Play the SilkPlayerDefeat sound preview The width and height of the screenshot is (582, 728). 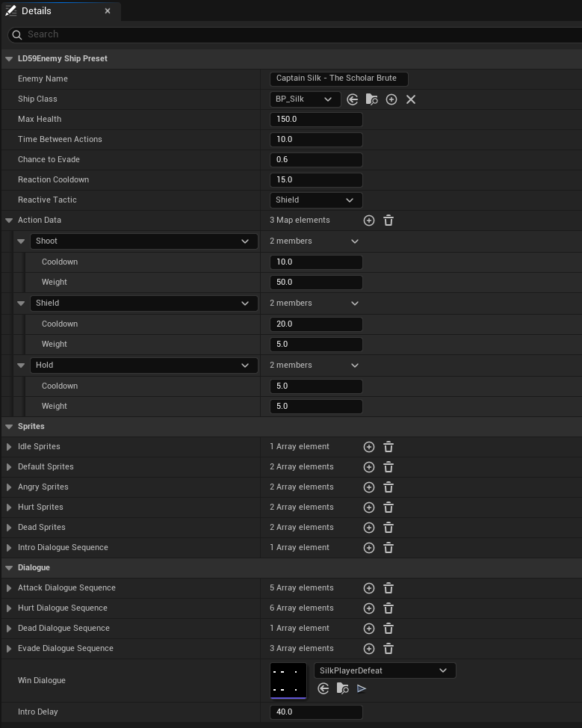pyautogui.click(x=362, y=688)
